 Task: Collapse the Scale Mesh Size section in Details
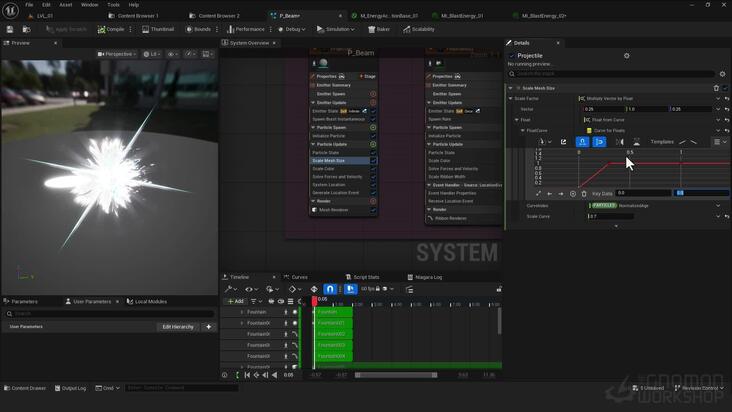tap(510, 88)
